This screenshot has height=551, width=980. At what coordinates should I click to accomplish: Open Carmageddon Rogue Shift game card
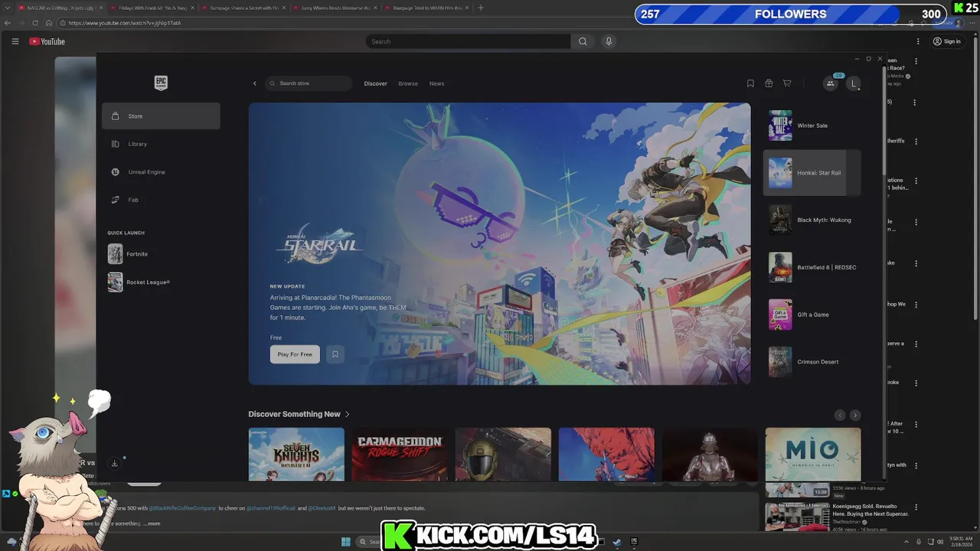point(400,455)
